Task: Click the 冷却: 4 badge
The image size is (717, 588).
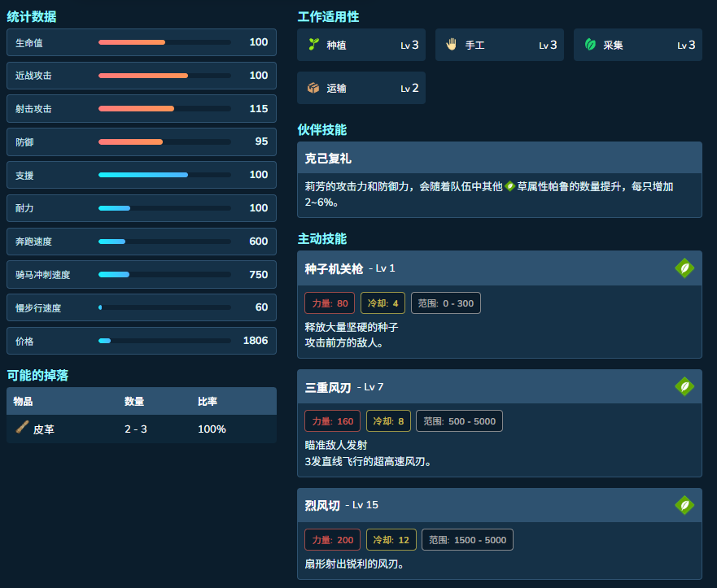Action: coord(383,303)
